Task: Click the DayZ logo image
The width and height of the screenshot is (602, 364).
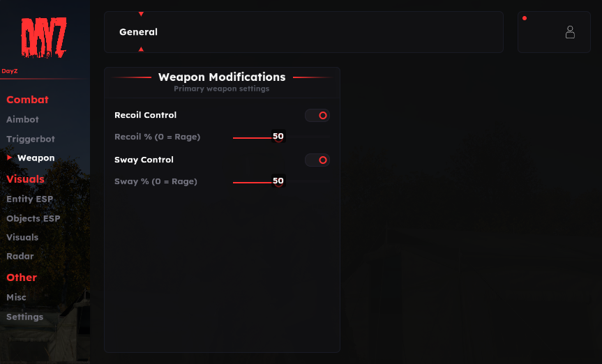Action: pyautogui.click(x=44, y=37)
